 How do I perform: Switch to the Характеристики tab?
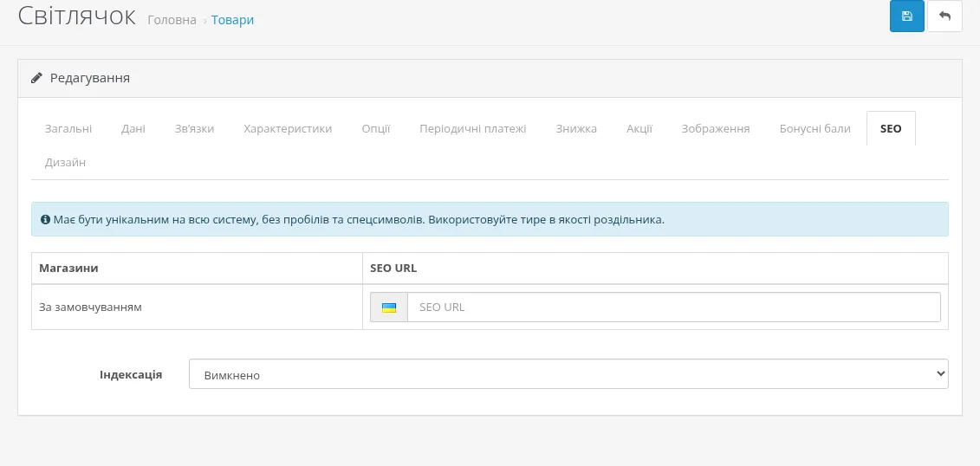click(288, 129)
